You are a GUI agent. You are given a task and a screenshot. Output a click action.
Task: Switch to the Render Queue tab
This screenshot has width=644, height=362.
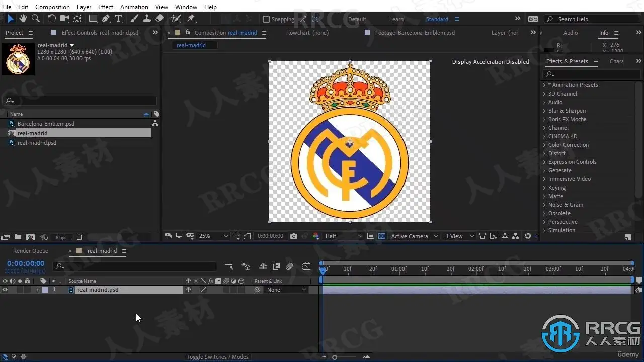pos(31,251)
